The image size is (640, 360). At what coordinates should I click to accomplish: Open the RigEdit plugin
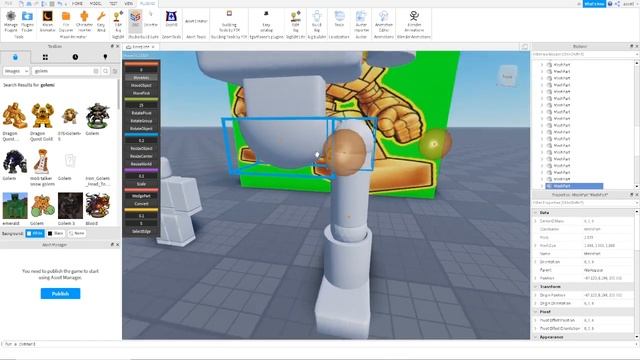[x=118, y=21]
